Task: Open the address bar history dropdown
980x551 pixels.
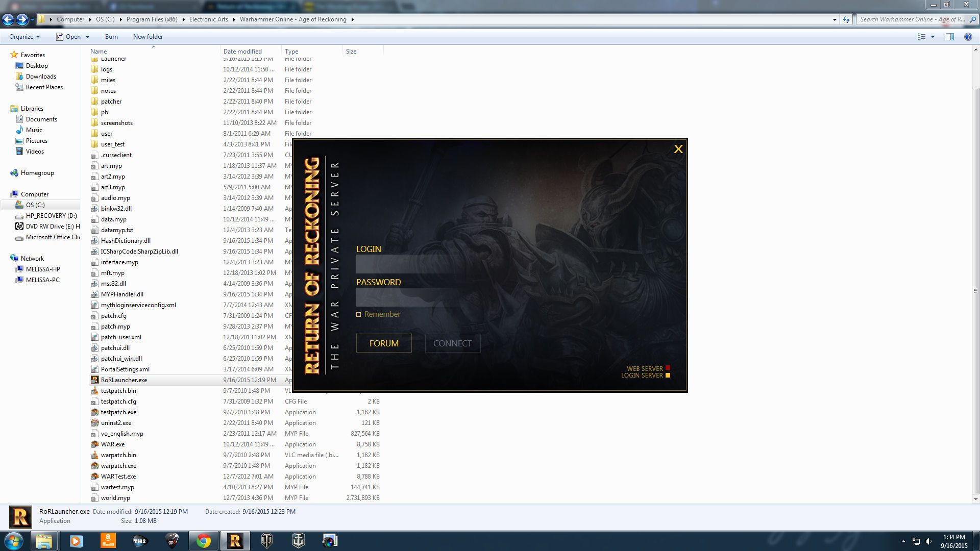Action: pos(835,19)
